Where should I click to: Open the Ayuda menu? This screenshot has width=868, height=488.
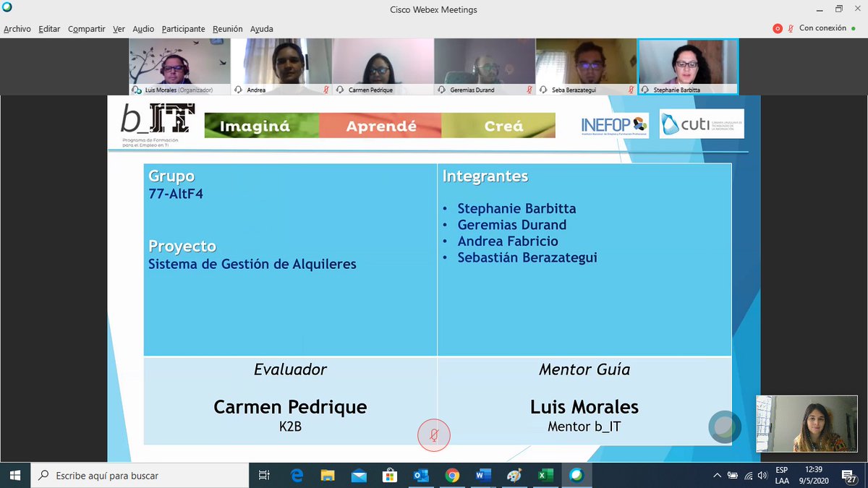[x=261, y=29]
